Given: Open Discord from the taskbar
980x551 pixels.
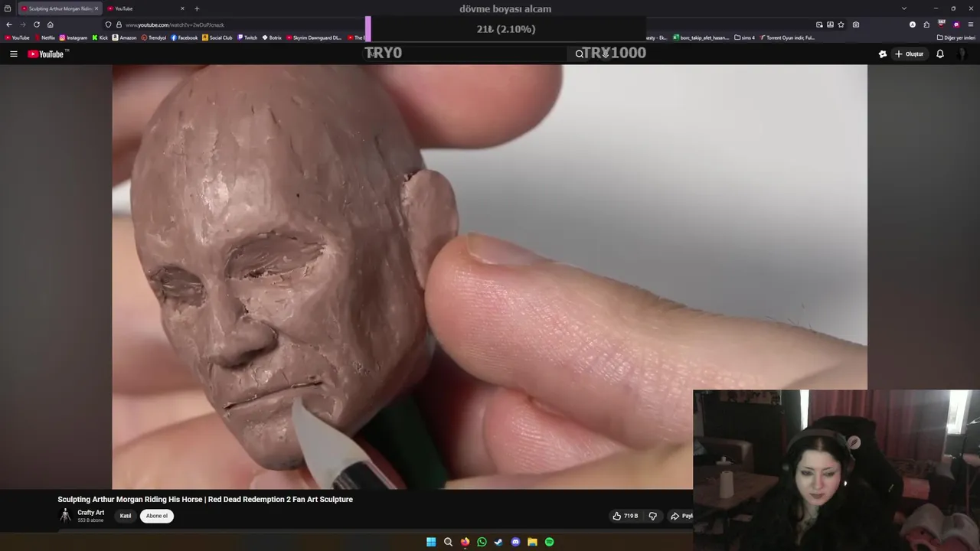Looking at the screenshot, I should point(515,542).
